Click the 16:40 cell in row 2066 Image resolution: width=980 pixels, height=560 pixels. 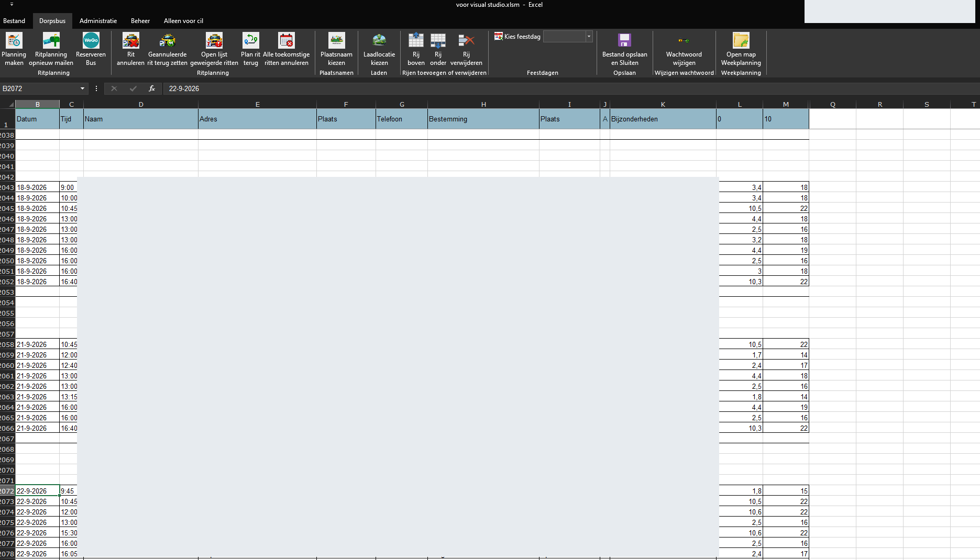(x=69, y=428)
